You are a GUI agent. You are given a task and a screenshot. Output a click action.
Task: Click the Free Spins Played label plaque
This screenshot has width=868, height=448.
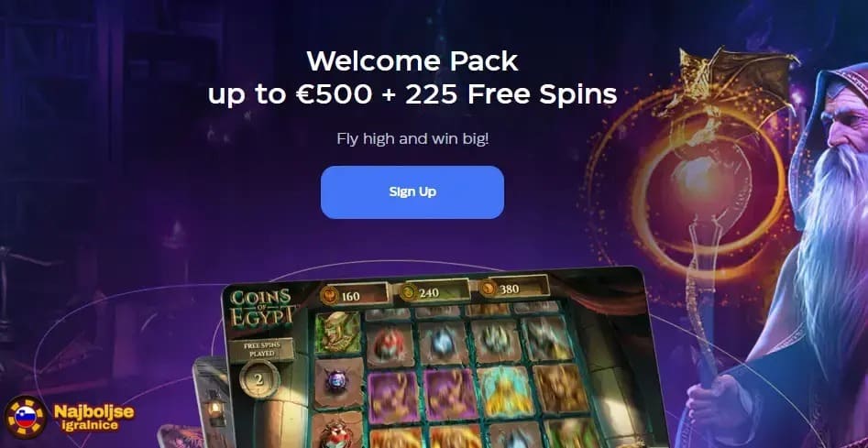pyautogui.click(x=260, y=351)
